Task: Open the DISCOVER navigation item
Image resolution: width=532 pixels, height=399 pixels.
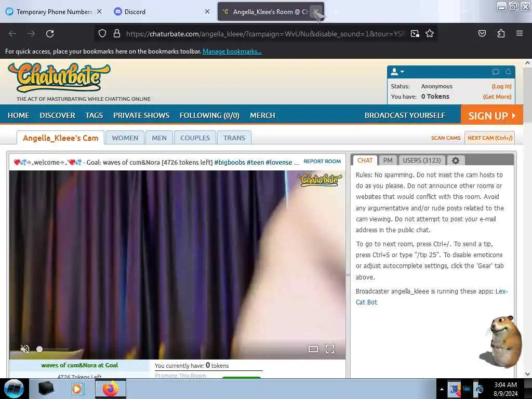Action: [x=57, y=115]
